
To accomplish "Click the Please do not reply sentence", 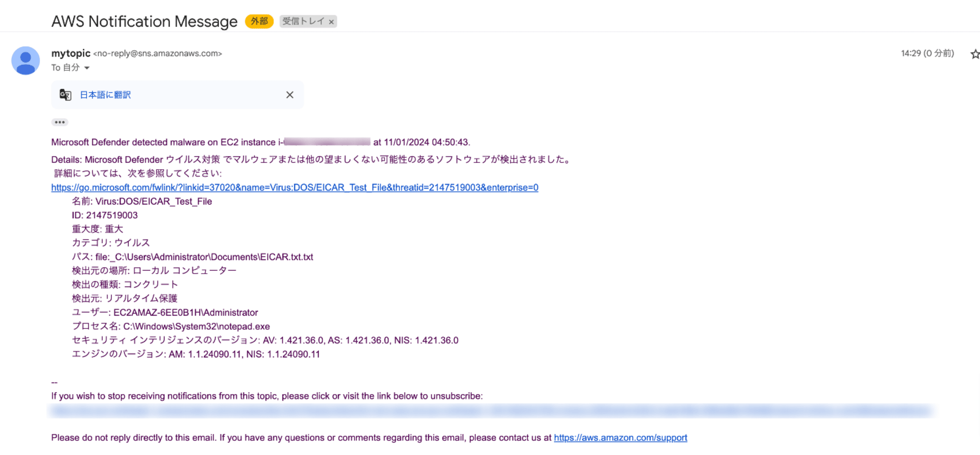I will (302, 437).
